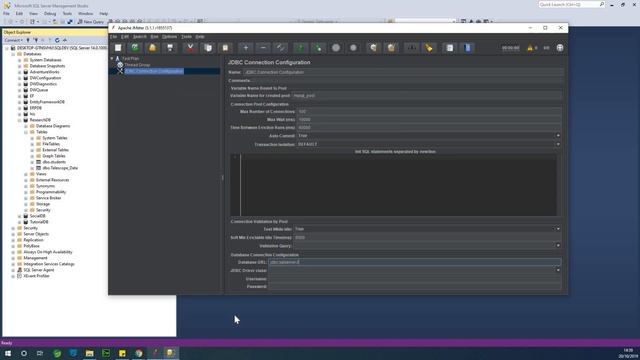
Task: Open File Explorer from the taskbar
Action: (x=89, y=353)
